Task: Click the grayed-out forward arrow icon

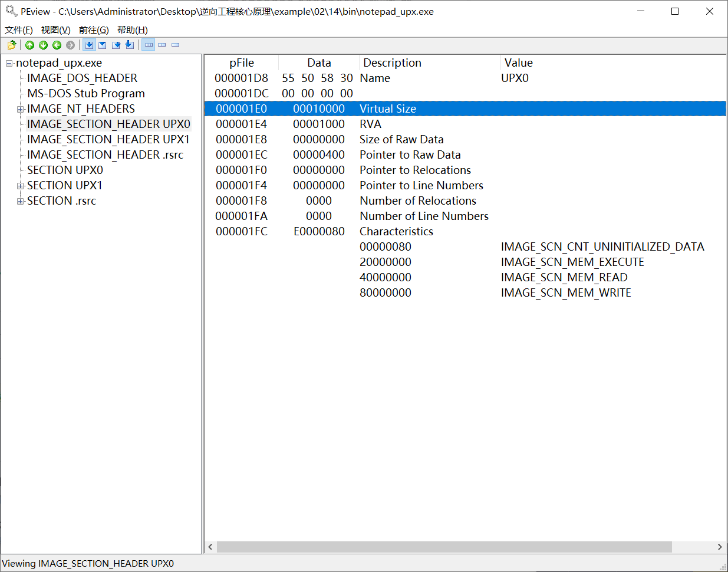Action: 70,45
